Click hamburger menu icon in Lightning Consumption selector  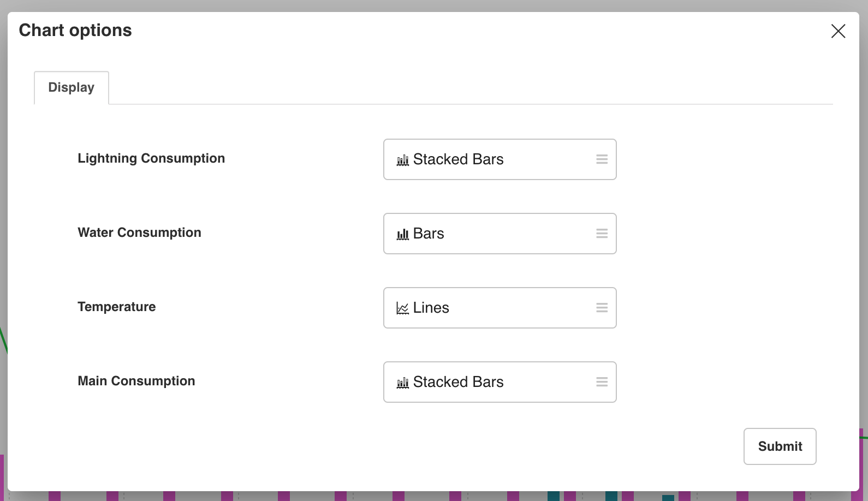pos(602,159)
